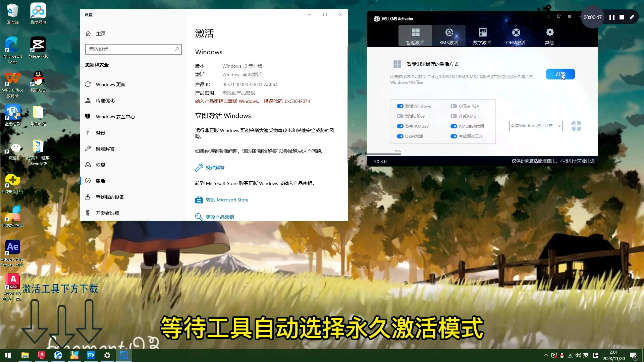
Task: Open the hamburger menu in HEU KMS Activator
Action: pyautogui.click(x=570, y=16)
